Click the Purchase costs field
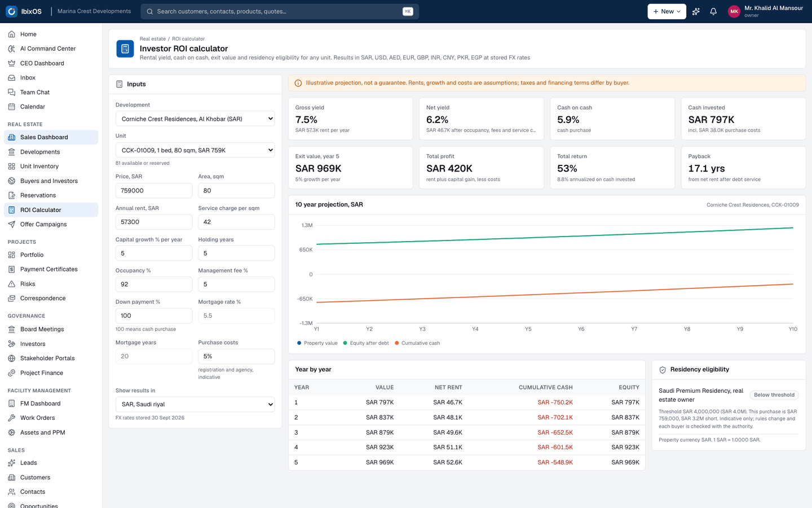Screen dimensions: 812x508 [236, 356]
